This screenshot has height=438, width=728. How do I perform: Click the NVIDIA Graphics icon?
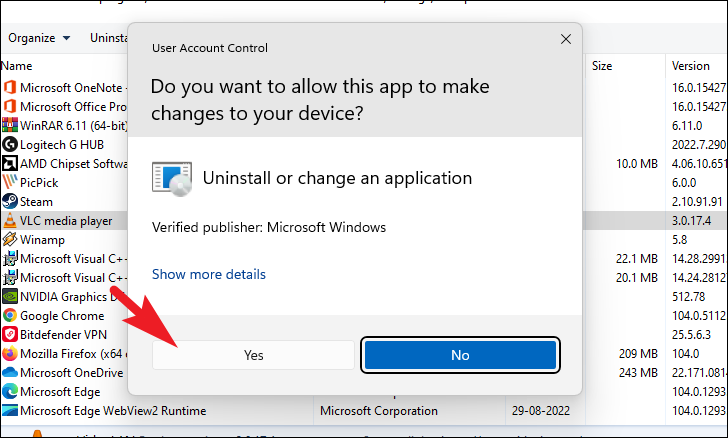tap(10, 296)
